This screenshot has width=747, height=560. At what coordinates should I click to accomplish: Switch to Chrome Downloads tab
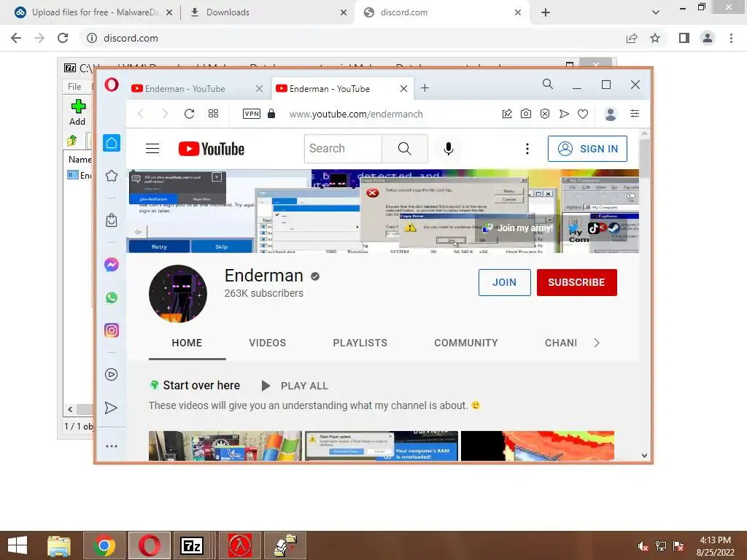pyautogui.click(x=269, y=12)
